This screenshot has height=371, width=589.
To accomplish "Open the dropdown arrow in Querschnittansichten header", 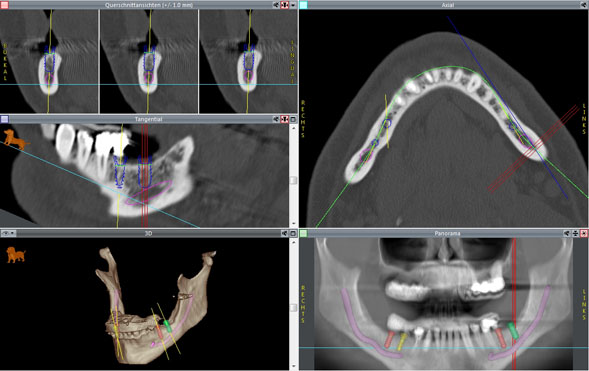I will [293, 5].
